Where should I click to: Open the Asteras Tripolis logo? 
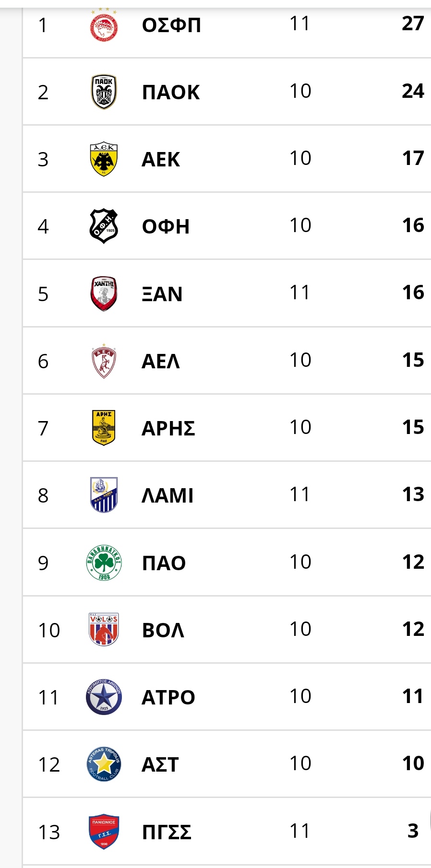coord(104,764)
